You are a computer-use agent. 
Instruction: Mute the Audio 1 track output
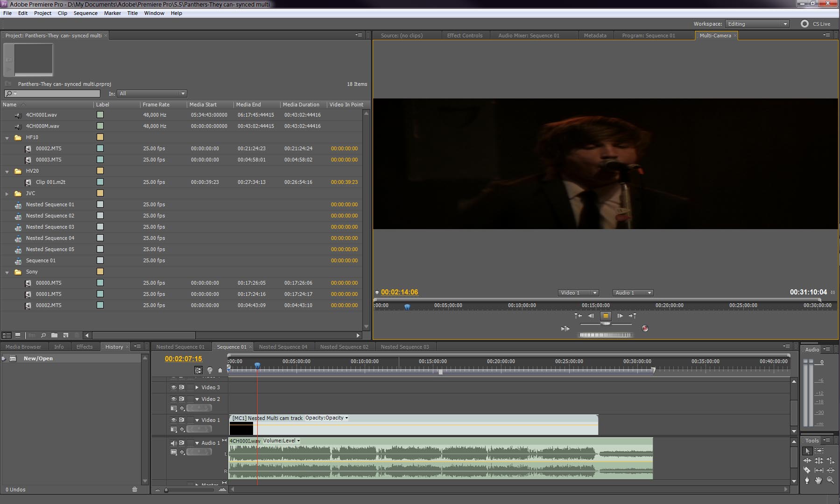[174, 443]
